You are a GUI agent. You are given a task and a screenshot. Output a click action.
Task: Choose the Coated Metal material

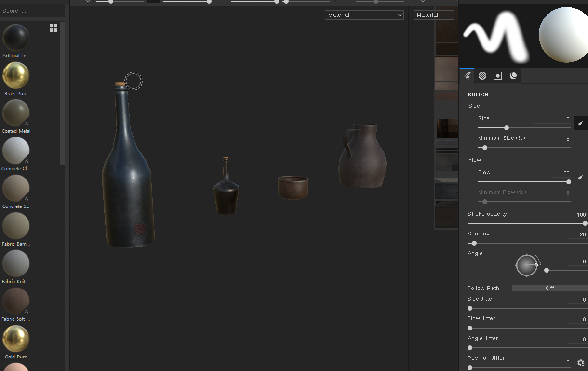coord(16,116)
